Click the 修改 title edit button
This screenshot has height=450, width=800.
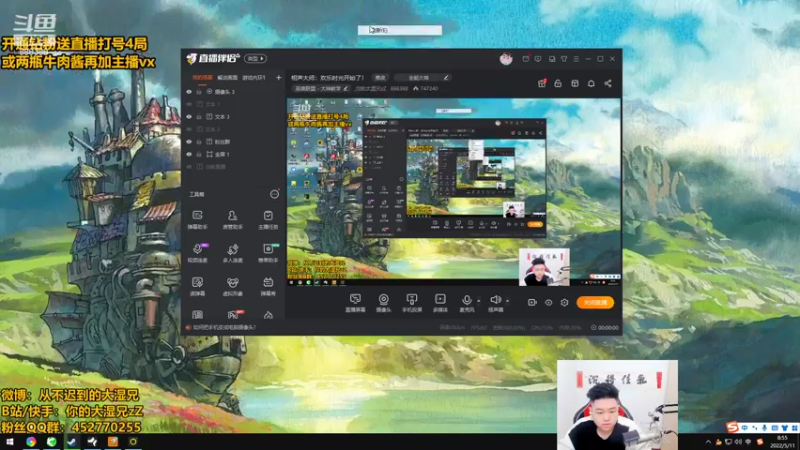pos(380,78)
